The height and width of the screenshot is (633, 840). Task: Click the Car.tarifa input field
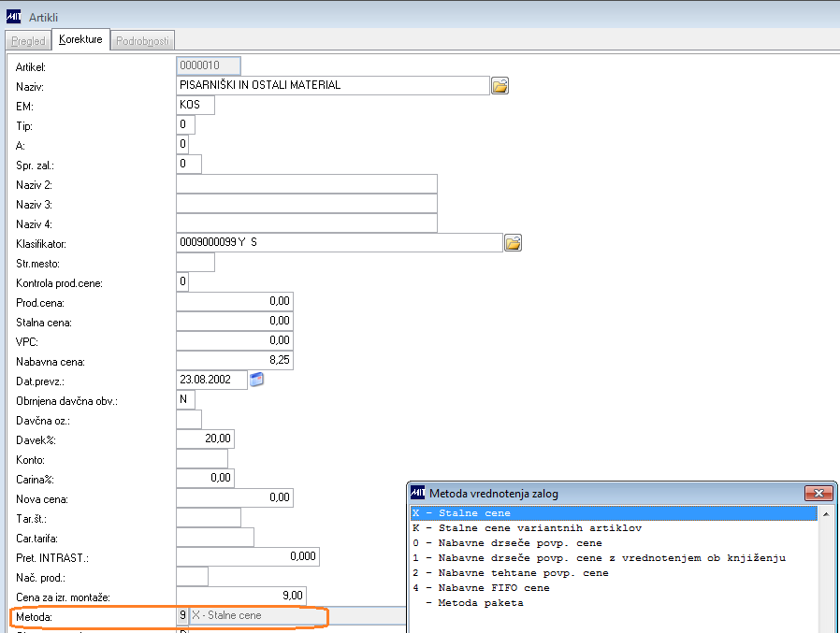pyautogui.click(x=215, y=537)
